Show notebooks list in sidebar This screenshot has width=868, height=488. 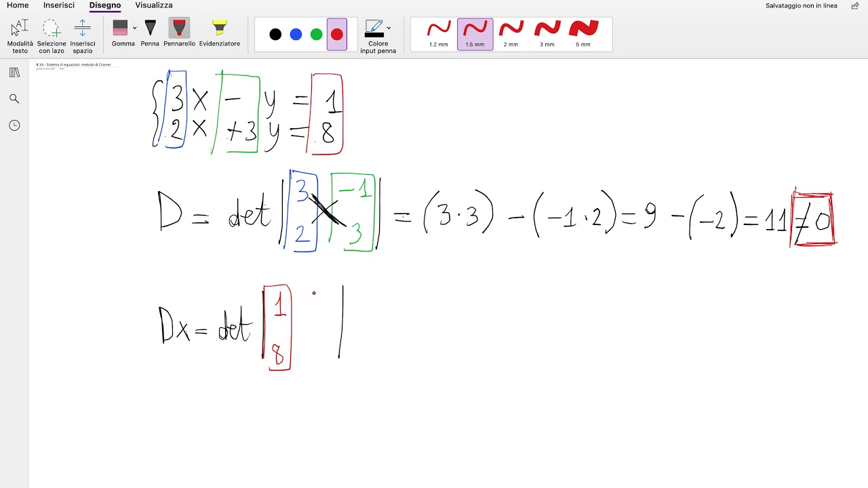tap(14, 73)
